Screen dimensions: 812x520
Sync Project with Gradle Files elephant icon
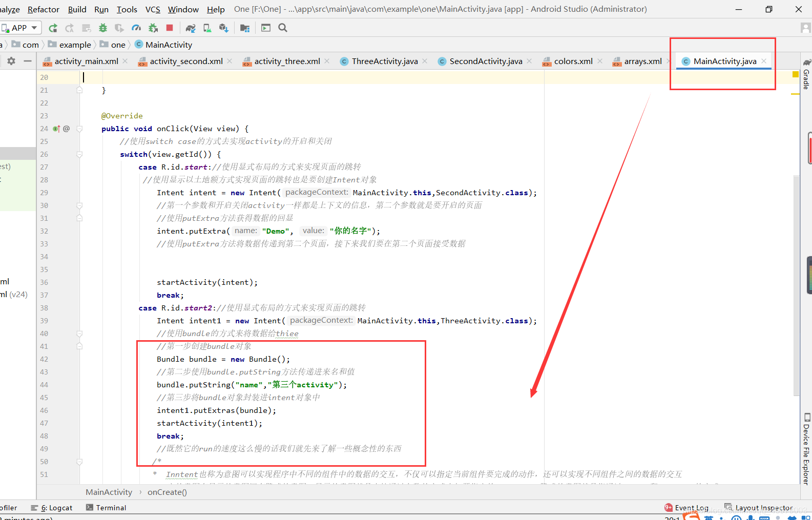[x=191, y=28]
